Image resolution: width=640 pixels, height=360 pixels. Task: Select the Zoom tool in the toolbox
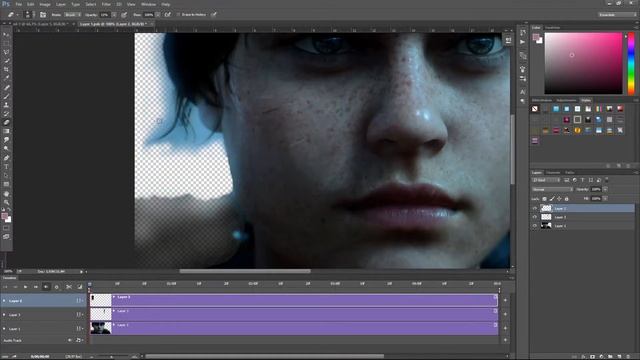(x=6, y=202)
